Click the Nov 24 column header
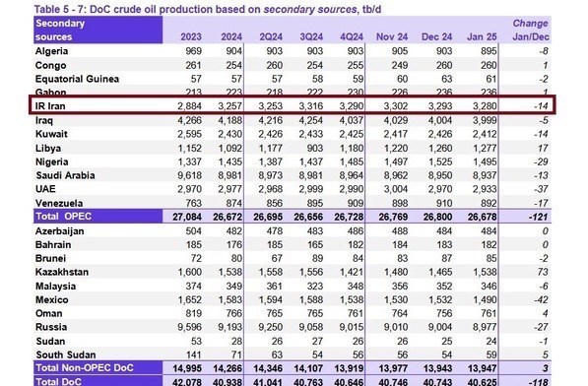 [392, 36]
